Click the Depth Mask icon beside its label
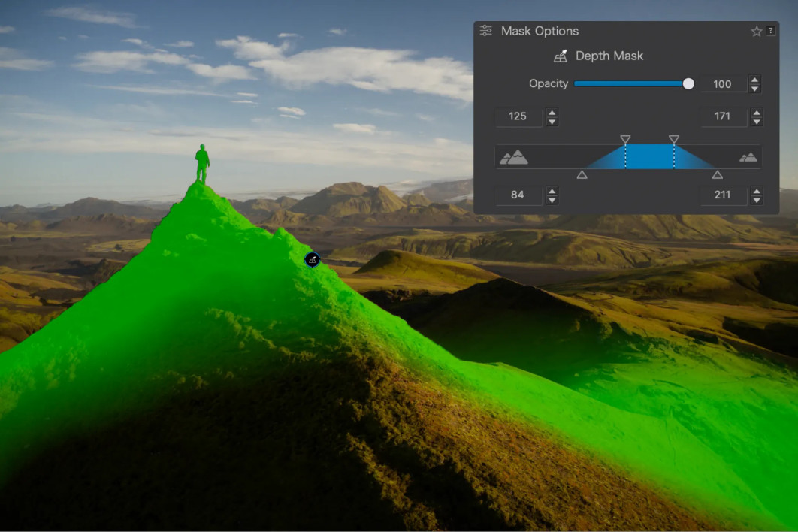Screen dimensions: 798x532 coord(561,56)
